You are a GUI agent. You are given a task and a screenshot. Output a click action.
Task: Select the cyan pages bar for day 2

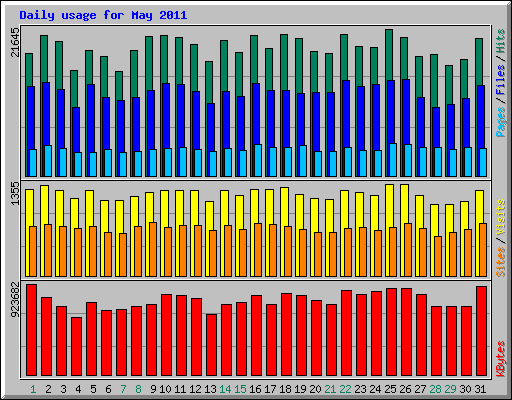coord(48,161)
